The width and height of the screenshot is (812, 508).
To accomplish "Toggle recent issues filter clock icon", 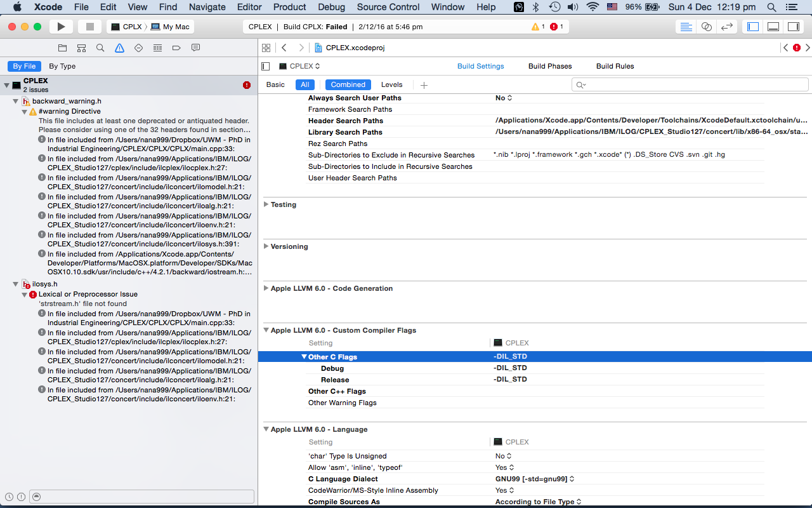I will point(10,497).
